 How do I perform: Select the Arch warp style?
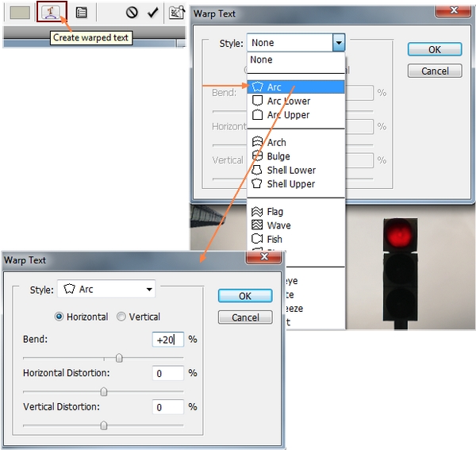(x=296, y=142)
